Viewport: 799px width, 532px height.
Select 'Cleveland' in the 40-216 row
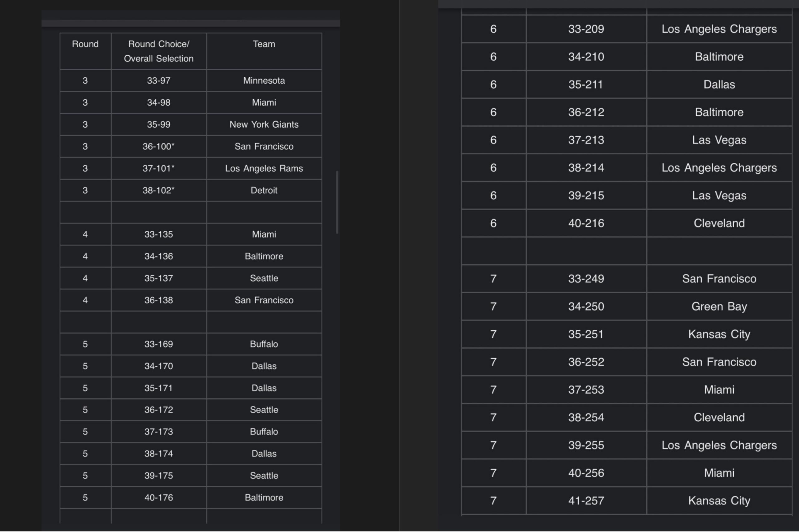coord(719,223)
